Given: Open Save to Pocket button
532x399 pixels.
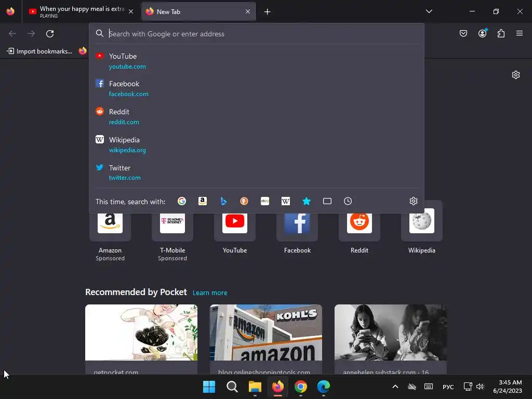Looking at the screenshot, I should (x=463, y=33).
